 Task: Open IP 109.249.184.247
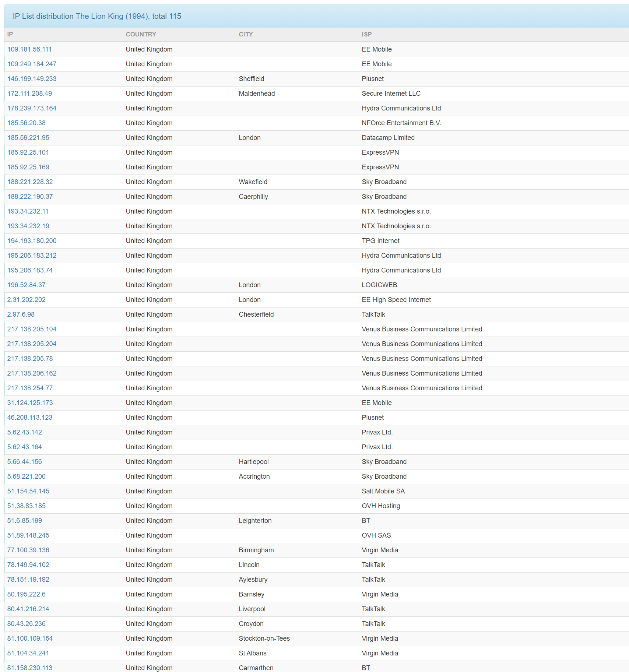[32, 64]
